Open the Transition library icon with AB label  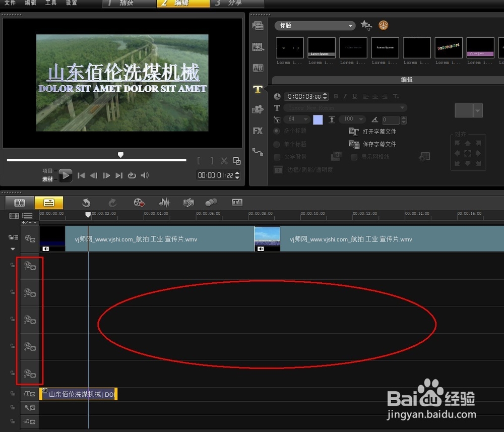click(x=258, y=68)
